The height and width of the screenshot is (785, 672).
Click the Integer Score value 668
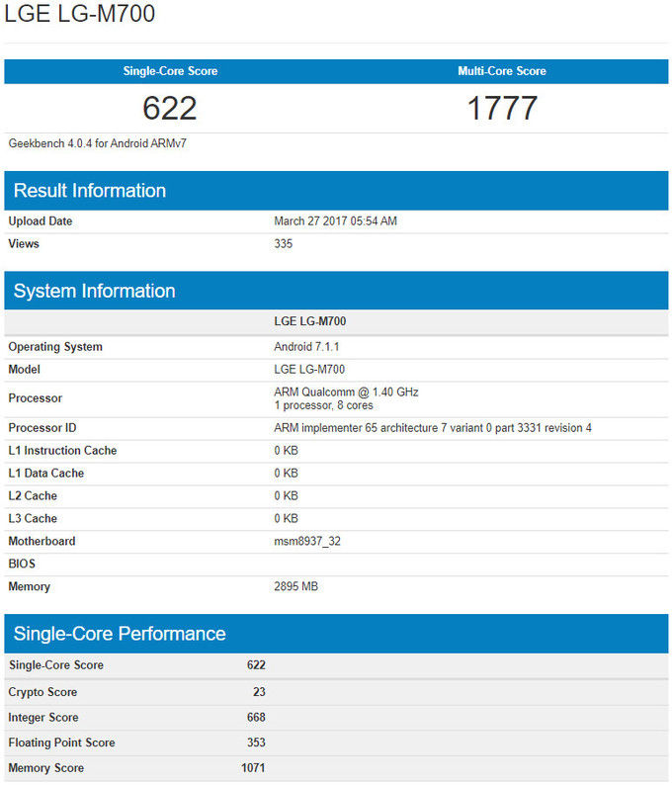[256, 718]
